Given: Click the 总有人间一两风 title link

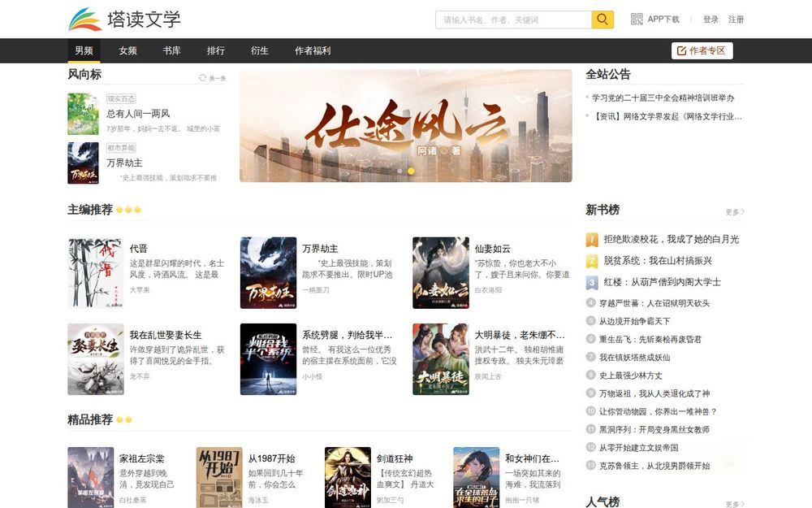Looking at the screenshot, I should coord(138,114).
